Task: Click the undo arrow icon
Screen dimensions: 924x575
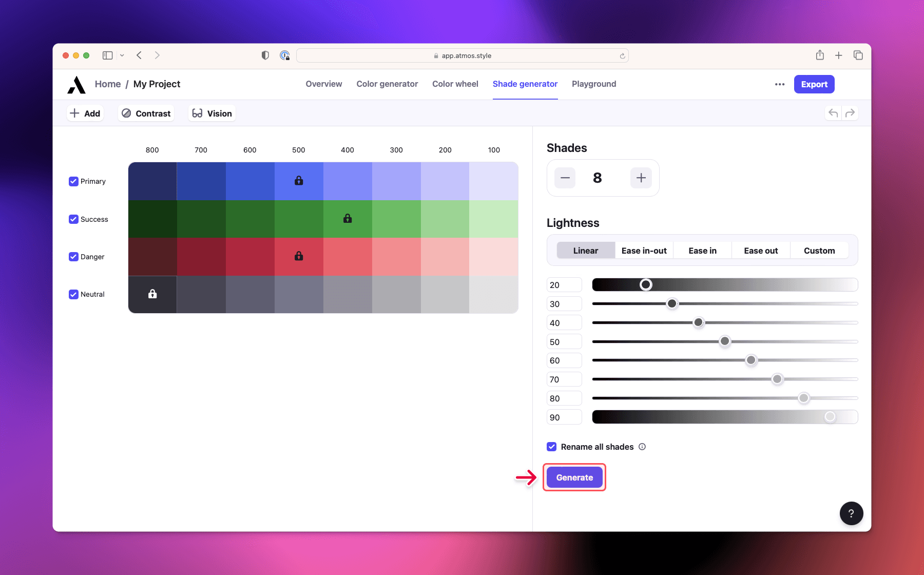Action: [833, 113]
